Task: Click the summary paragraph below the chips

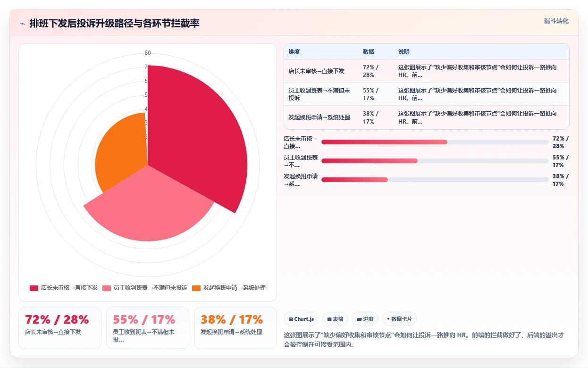Action: click(x=424, y=340)
